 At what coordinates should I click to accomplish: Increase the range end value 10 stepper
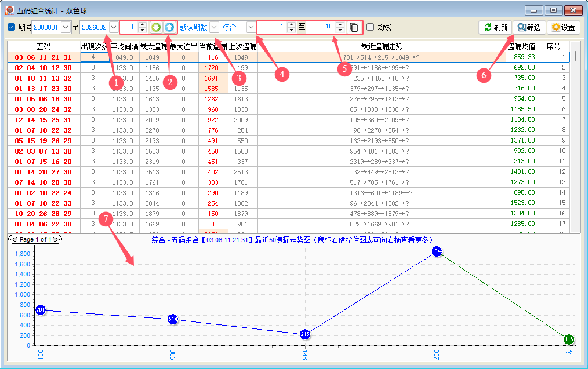coord(340,24)
